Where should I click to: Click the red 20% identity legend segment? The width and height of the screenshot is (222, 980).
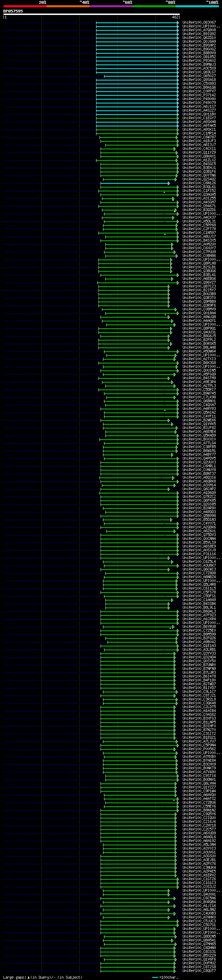(25, 6)
